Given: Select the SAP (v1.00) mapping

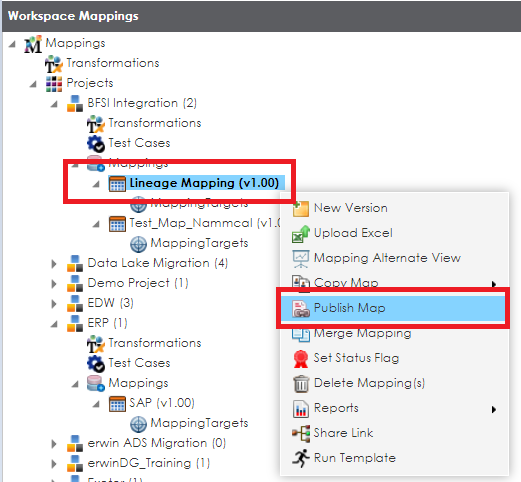Looking at the screenshot, I should coord(162,403).
